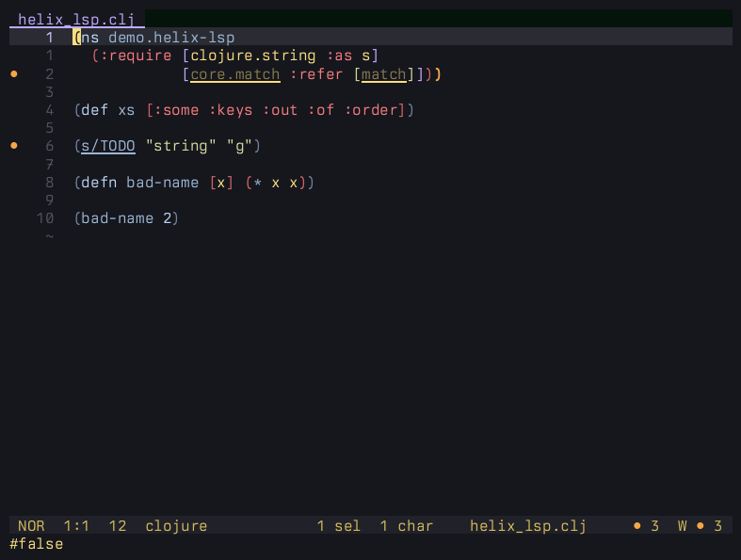Screen dimensions: 741x560
Task: Click the diagnostics count 3 after the first dot
Action: coord(655,526)
